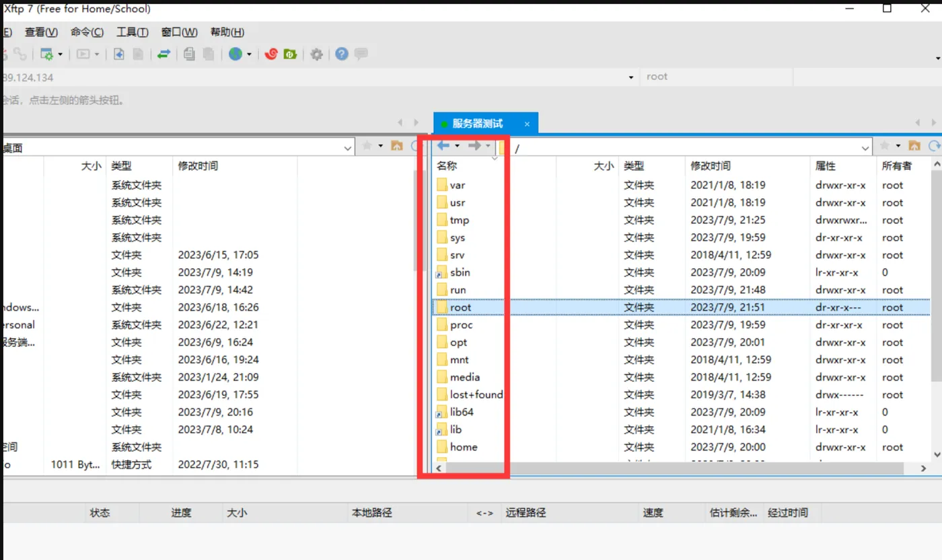The height and width of the screenshot is (560, 942).
Task: Sort remote files by 属性 column
Action: pos(826,165)
